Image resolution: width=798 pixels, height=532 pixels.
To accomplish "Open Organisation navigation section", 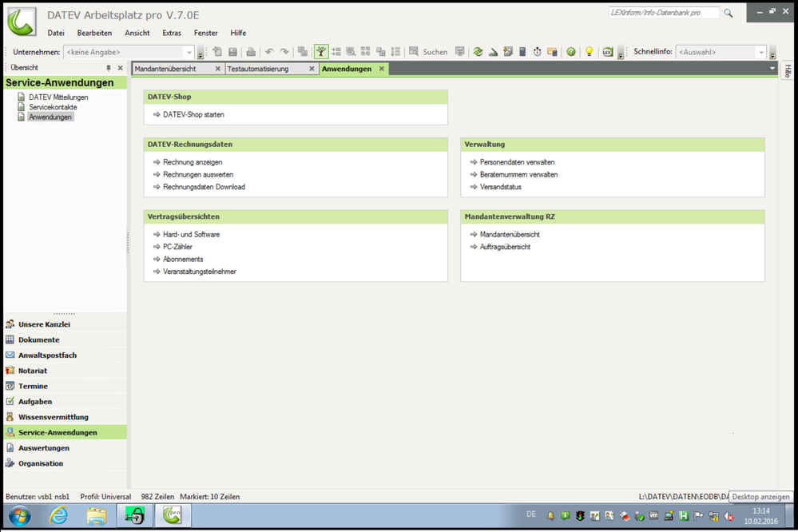I will [66, 463].
